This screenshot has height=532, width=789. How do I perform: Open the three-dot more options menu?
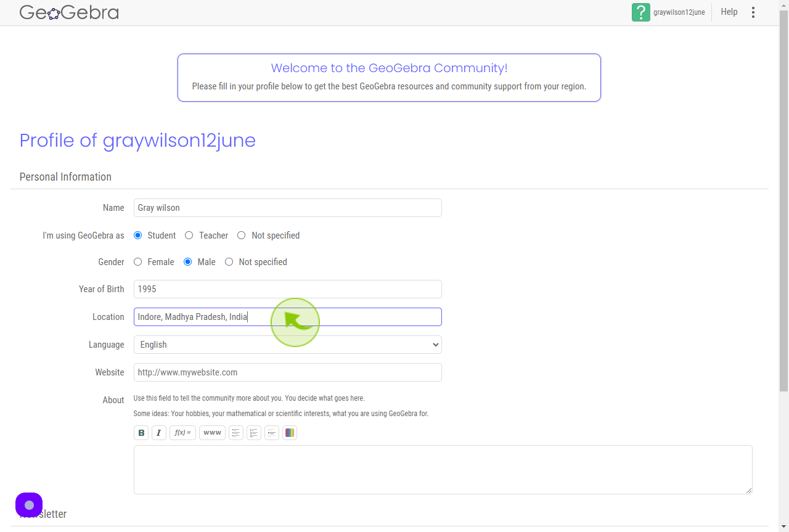[753, 12]
